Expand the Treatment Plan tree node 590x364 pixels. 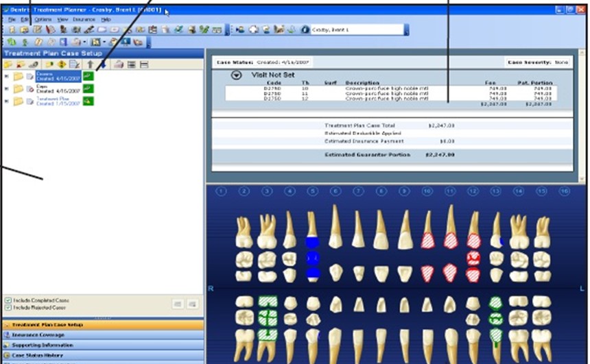pos(7,101)
